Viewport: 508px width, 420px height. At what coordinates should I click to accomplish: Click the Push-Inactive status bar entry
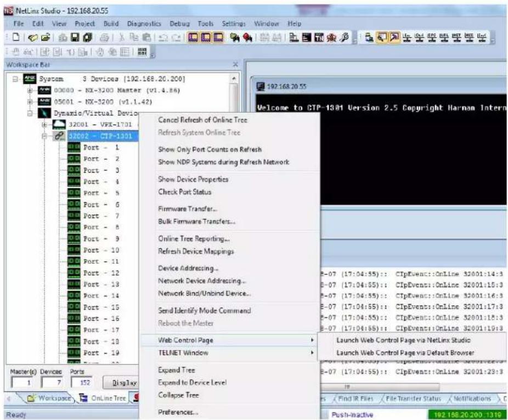352,415
